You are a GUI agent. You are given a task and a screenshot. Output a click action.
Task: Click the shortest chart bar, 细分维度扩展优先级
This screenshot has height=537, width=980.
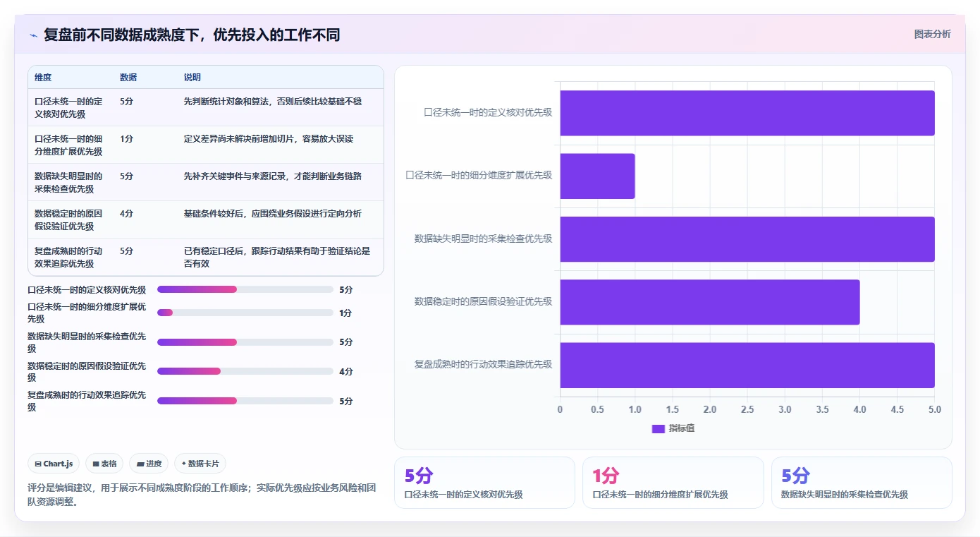(598, 176)
